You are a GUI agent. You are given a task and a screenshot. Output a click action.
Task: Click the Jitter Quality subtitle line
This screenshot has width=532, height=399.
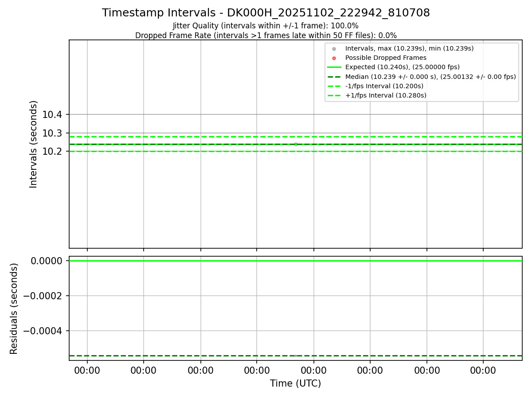(x=266, y=26)
